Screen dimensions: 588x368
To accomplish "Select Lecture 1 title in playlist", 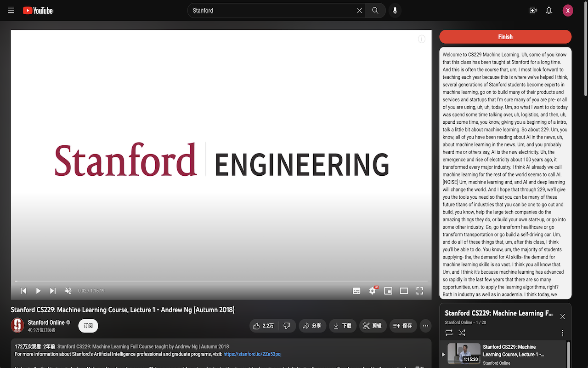I will [514, 351].
